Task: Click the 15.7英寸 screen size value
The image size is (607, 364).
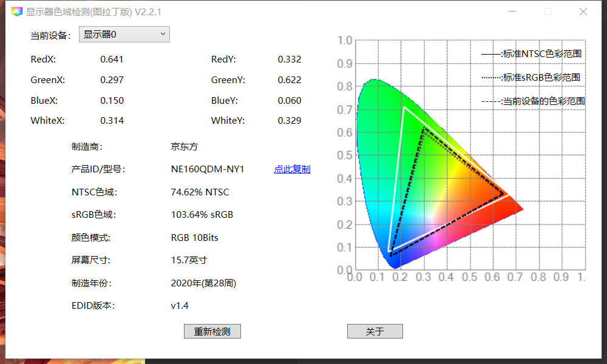Action: pos(189,260)
